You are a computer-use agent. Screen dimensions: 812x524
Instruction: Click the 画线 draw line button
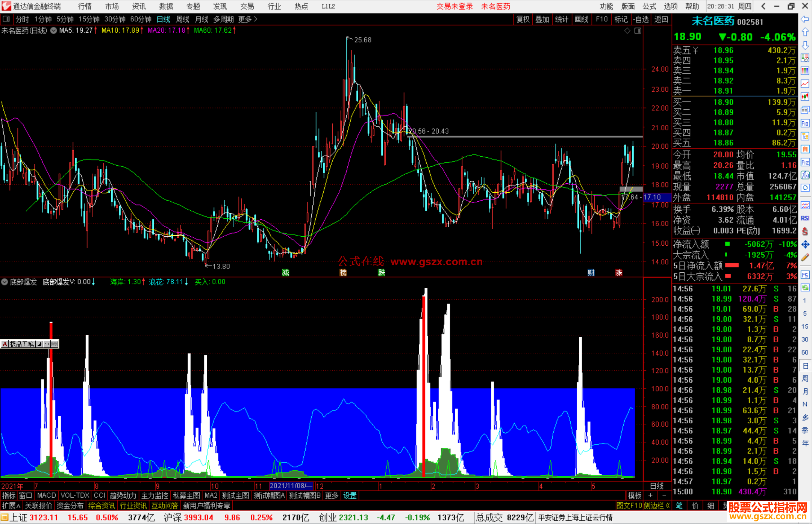582,19
